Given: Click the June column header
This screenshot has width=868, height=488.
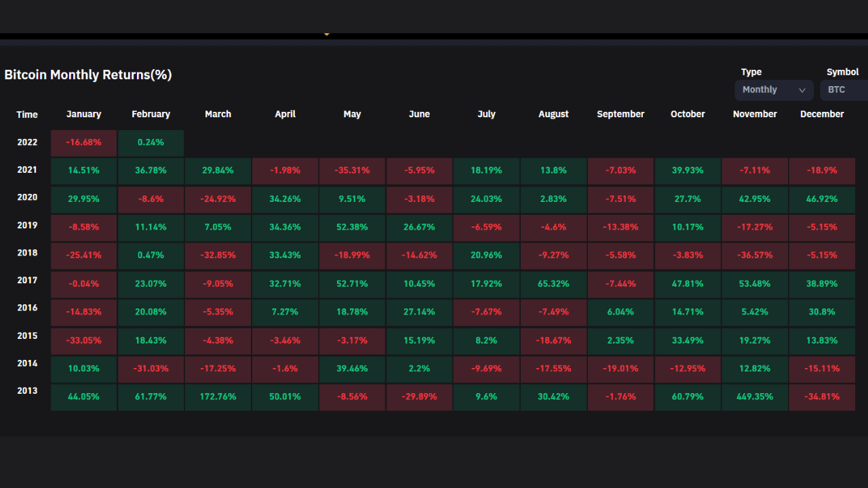Looking at the screenshot, I should coord(419,114).
